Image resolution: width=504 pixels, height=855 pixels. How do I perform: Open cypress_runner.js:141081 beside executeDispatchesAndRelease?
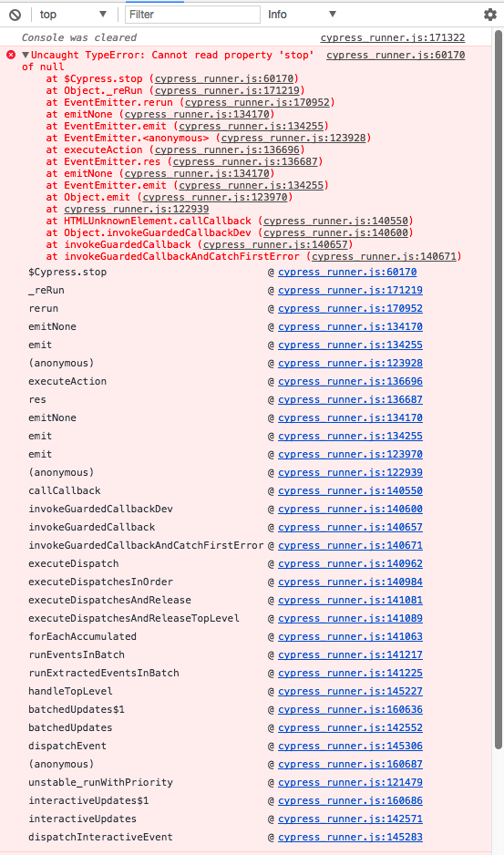[350, 601]
